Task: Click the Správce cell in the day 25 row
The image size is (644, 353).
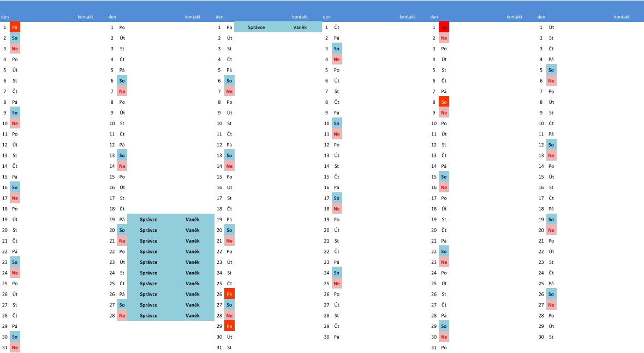Action: click(x=148, y=284)
